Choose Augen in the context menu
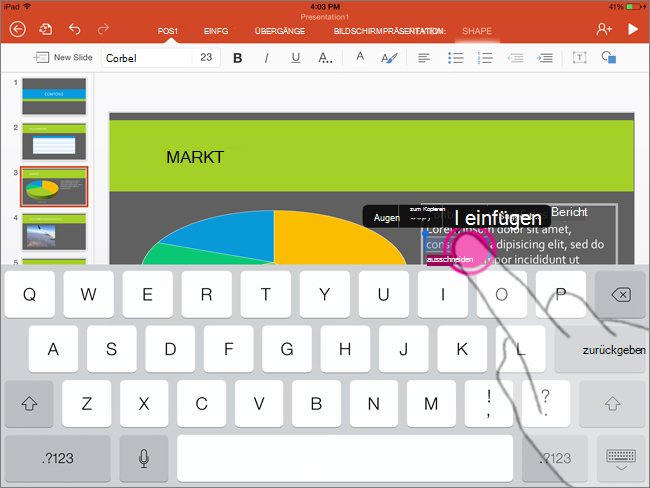The height and width of the screenshot is (488, 650). click(x=386, y=218)
